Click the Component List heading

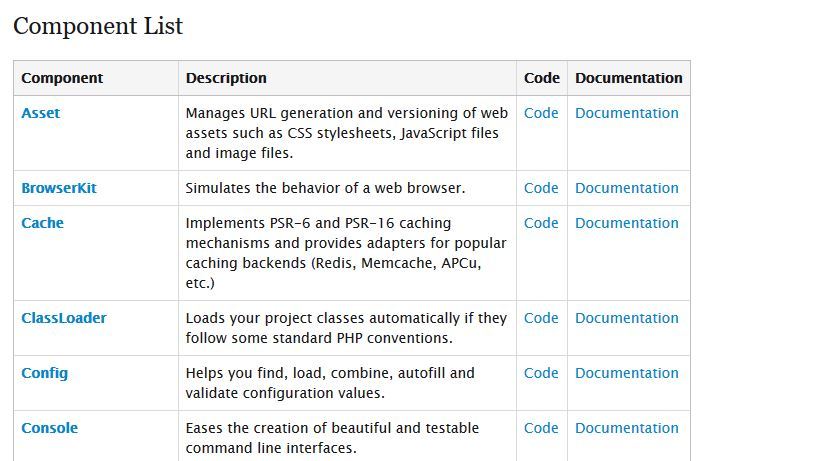pyautogui.click(x=98, y=26)
